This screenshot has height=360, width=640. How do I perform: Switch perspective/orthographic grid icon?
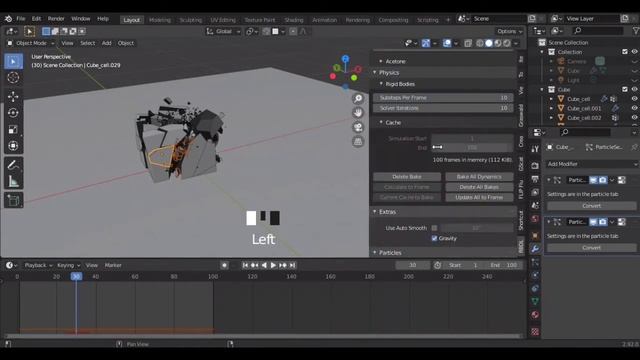[x=358, y=142]
